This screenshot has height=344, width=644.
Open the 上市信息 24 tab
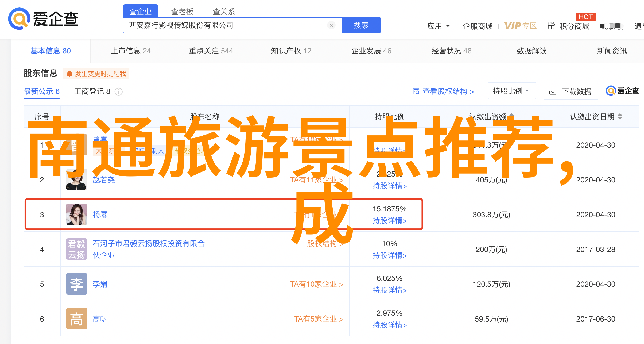coord(131,51)
